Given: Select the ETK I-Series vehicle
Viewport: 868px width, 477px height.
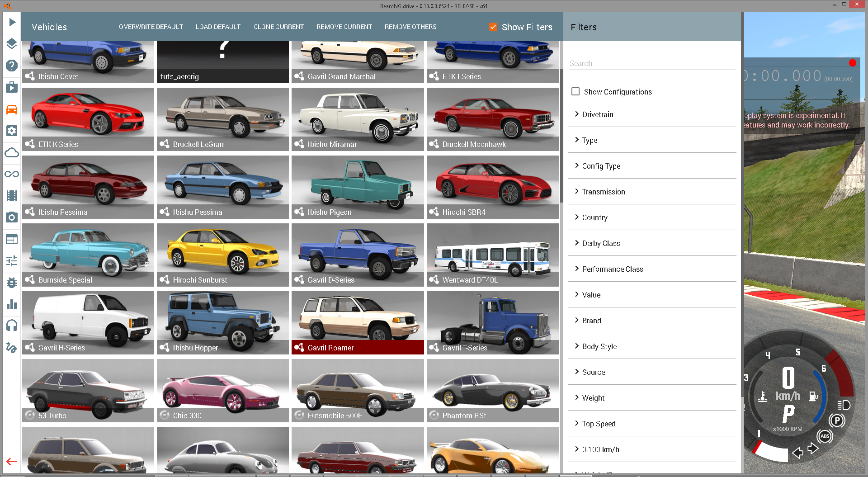Looking at the screenshot, I should [493, 62].
